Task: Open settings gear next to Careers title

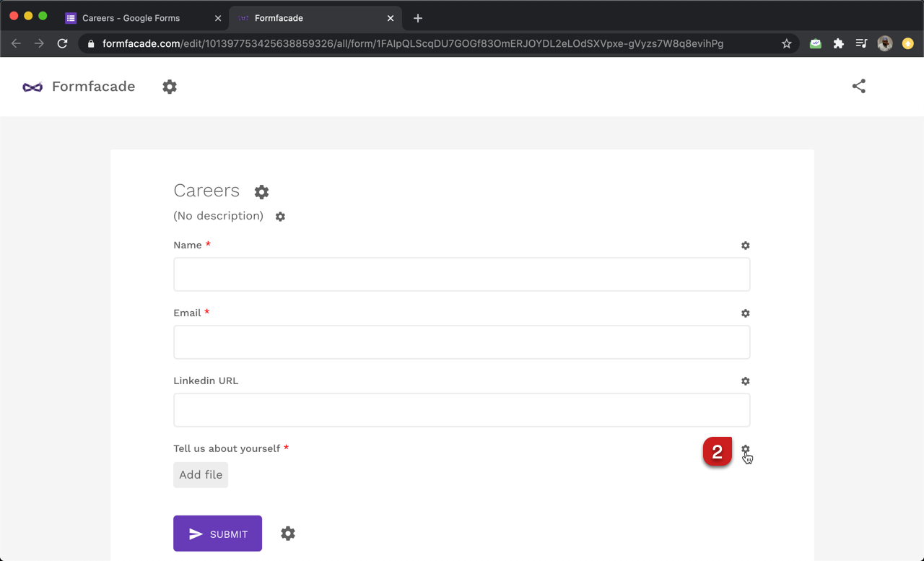Action: click(261, 191)
